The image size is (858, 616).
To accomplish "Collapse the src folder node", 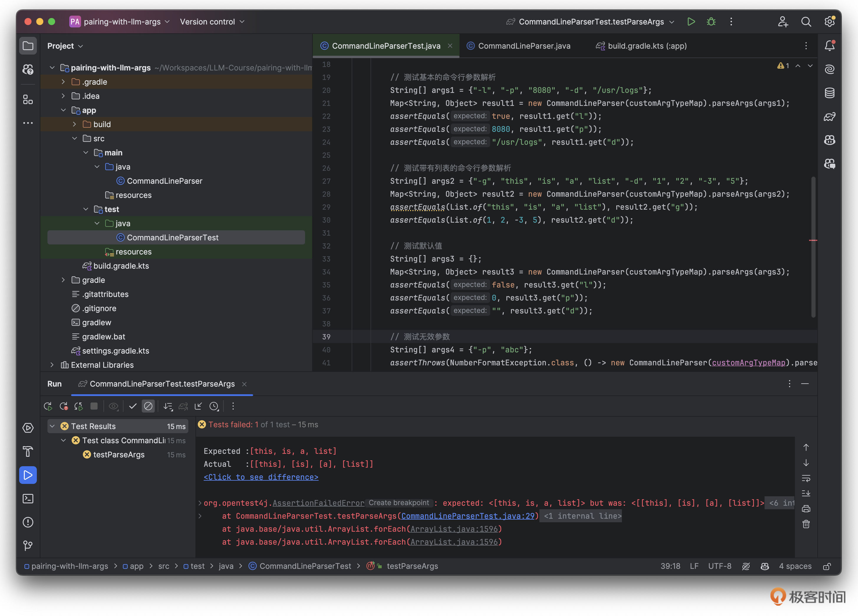I will pos(75,139).
